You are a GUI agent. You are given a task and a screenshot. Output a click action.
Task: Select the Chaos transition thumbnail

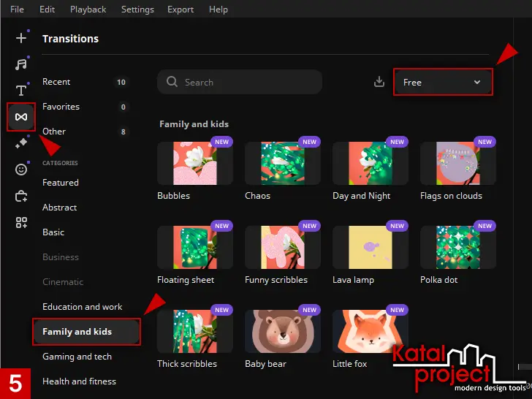coord(283,163)
